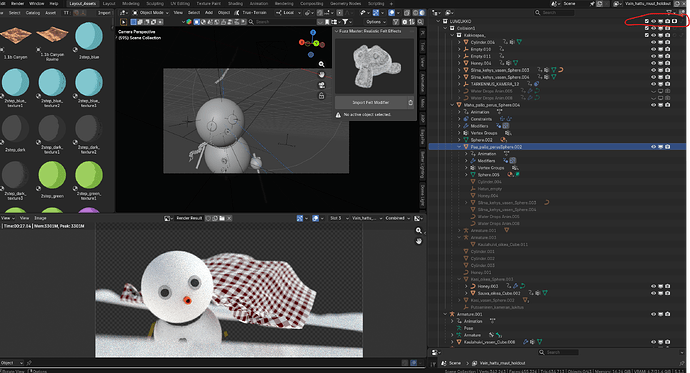Click the empty object icon of Empty.010

coord(466,49)
